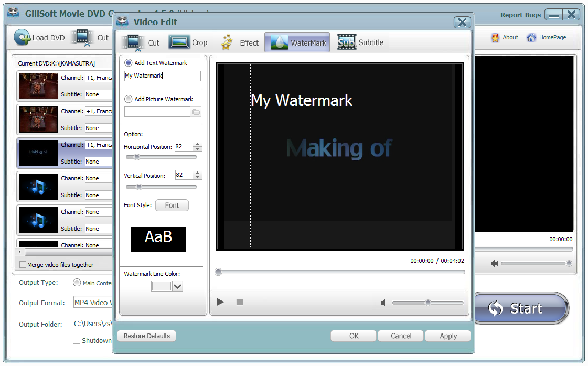588x366 pixels.
Task: Click Restore Defaults
Action: (x=146, y=336)
